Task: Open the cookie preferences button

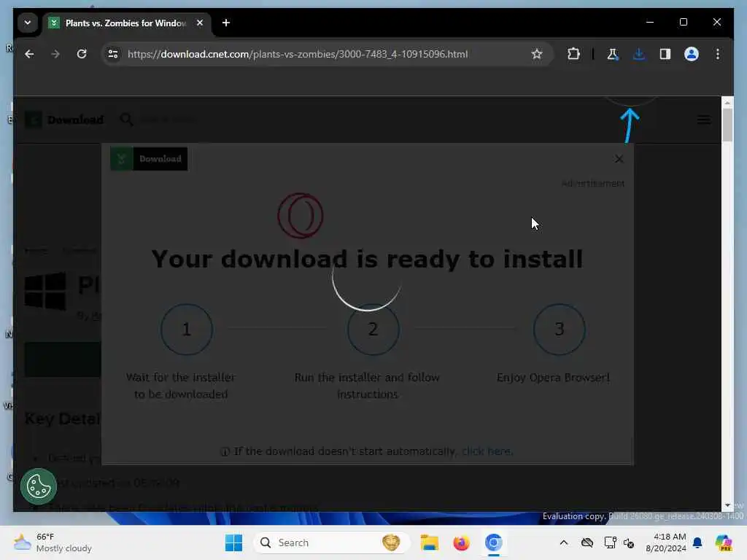Action: tap(39, 486)
